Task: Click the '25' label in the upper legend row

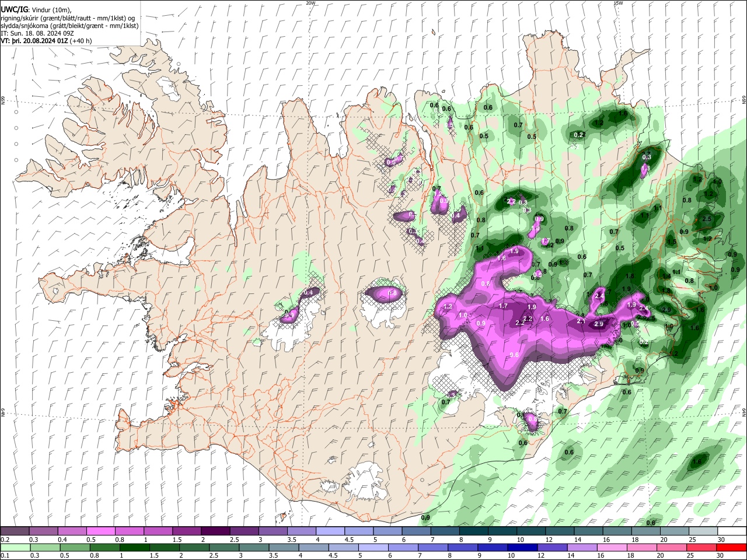Action: pyautogui.click(x=692, y=540)
